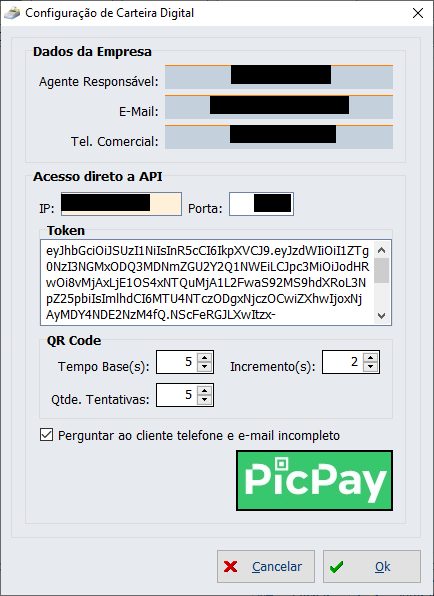Screen dimensions: 434x596
Task: Click scroll-down arrow of Token box
Action: (x=382, y=316)
